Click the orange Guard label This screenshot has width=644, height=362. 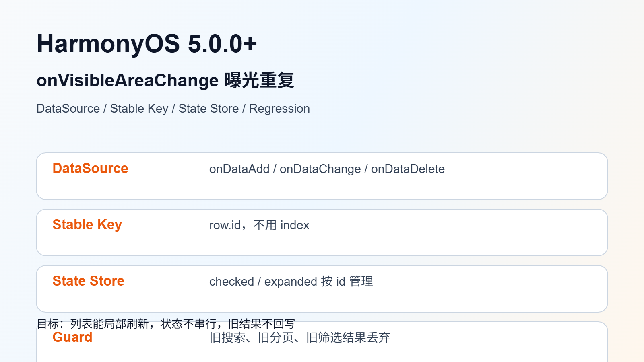(x=72, y=337)
